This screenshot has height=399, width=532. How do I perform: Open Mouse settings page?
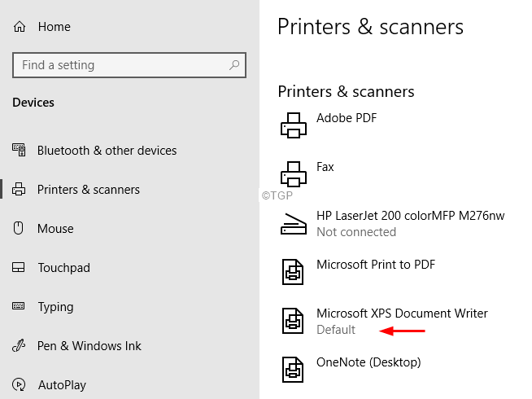pos(55,229)
